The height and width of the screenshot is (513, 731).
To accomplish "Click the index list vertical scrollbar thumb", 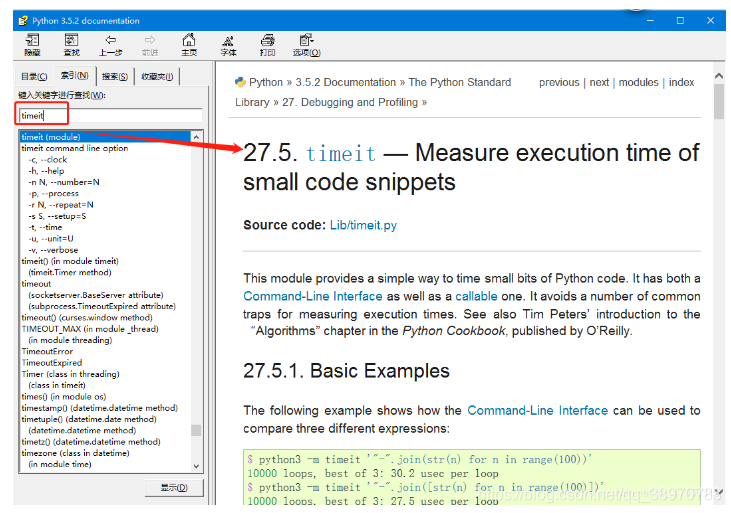I will 196,430.
